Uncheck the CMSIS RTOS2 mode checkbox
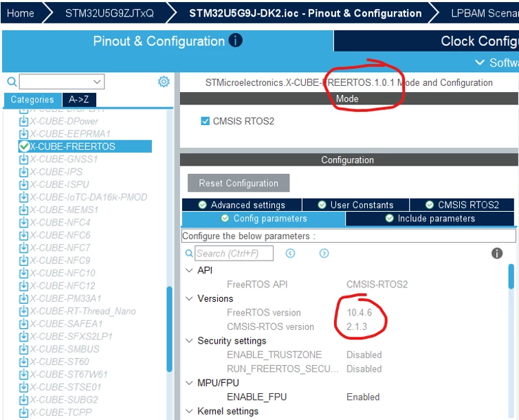The width and height of the screenshot is (519, 420). coord(206,121)
